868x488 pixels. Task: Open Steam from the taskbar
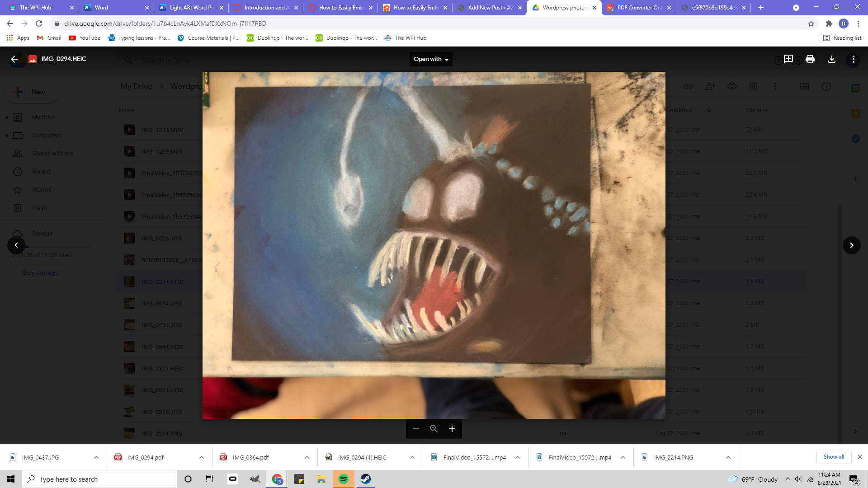[366, 479]
